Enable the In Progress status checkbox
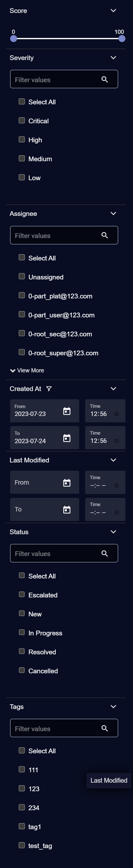This screenshot has height=868, width=133. tap(22, 633)
